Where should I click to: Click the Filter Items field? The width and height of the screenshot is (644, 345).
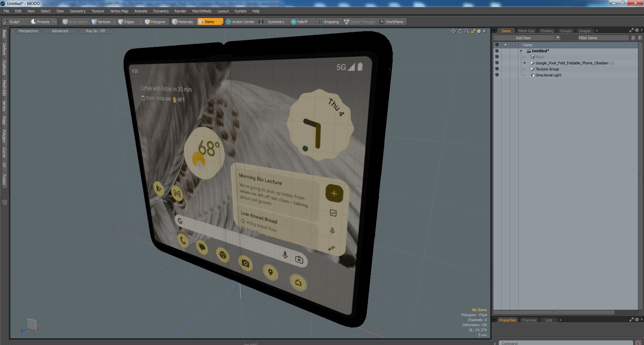pos(603,38)
